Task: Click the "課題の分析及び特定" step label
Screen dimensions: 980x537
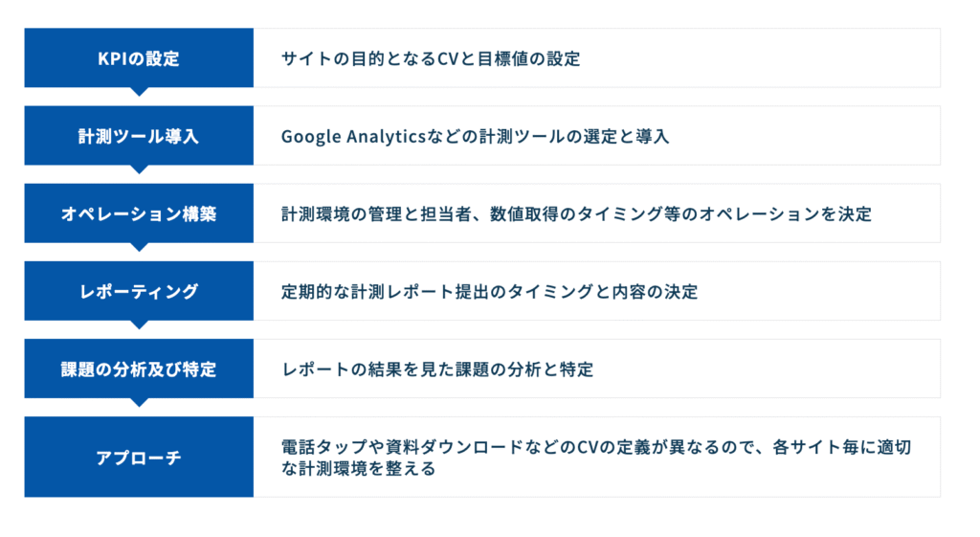Action: tap(139, 369)
